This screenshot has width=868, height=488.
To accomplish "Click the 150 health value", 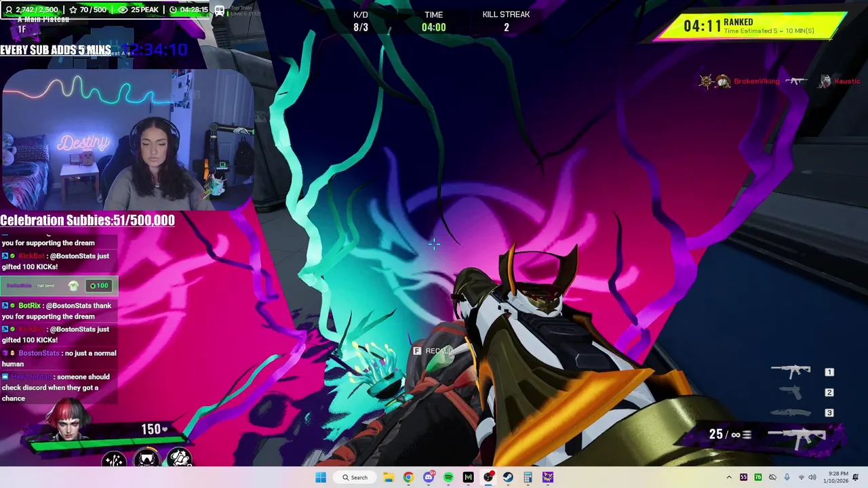I will point(151,429).
